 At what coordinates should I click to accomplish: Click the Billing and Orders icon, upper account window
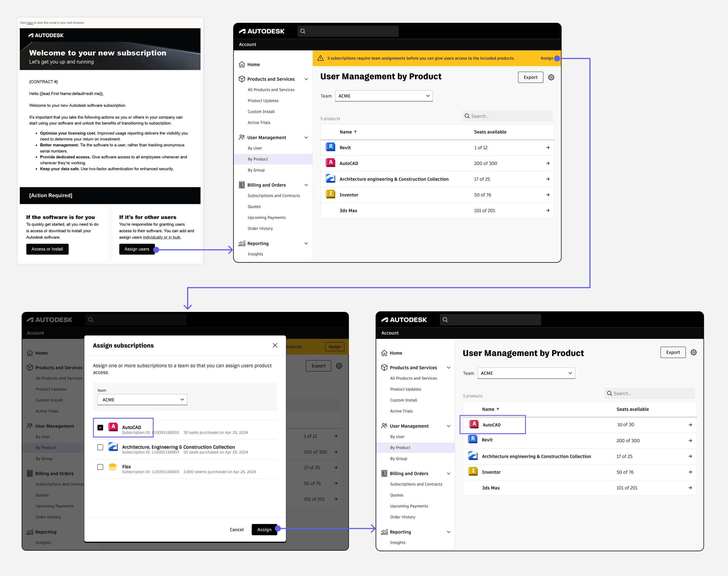click(242, 185)
